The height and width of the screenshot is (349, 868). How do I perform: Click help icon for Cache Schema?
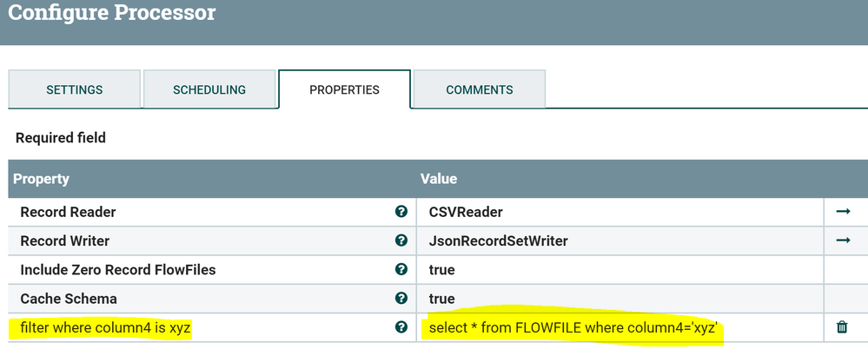401,298
